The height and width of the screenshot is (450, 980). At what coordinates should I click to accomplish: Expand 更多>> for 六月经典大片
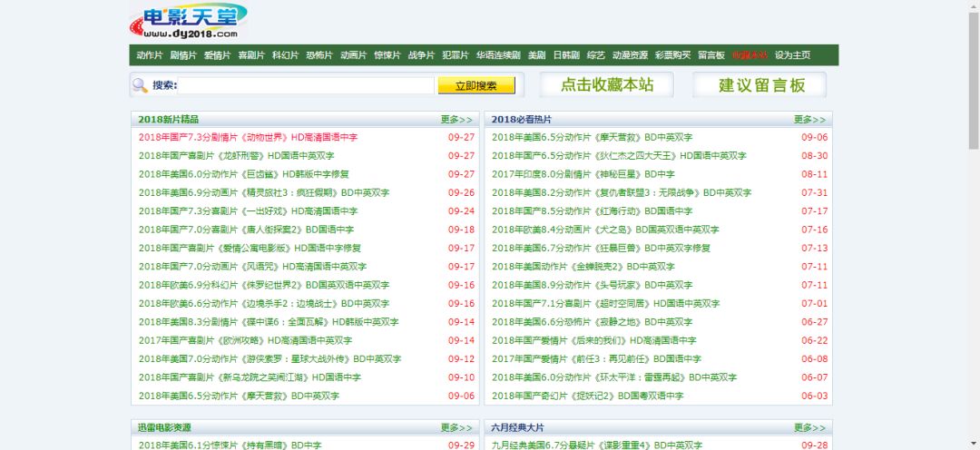[810, 427]
